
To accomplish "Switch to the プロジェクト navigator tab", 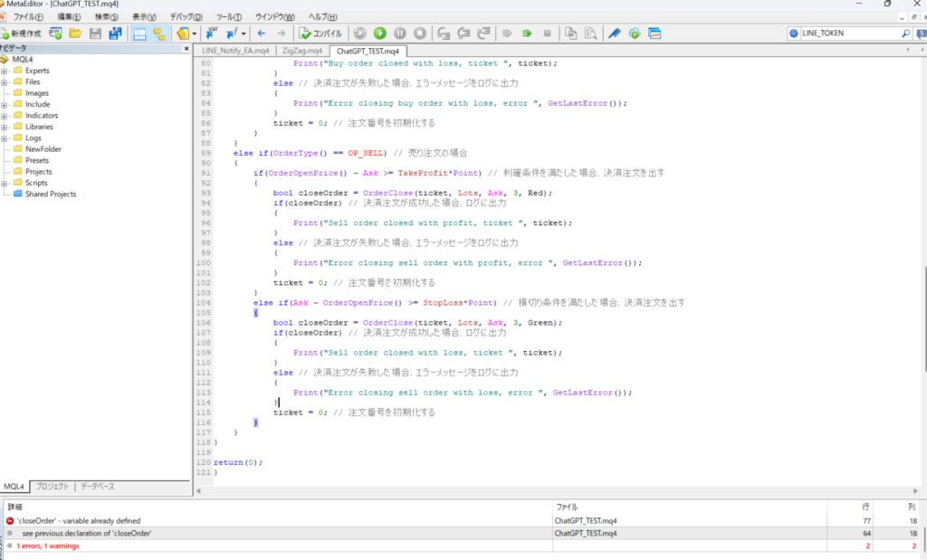I will coord(53,487).
